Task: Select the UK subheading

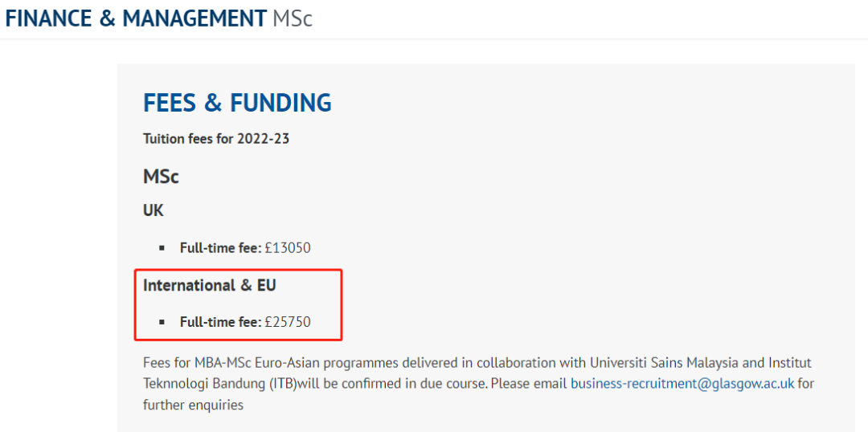Action: [x=154, y=210]
